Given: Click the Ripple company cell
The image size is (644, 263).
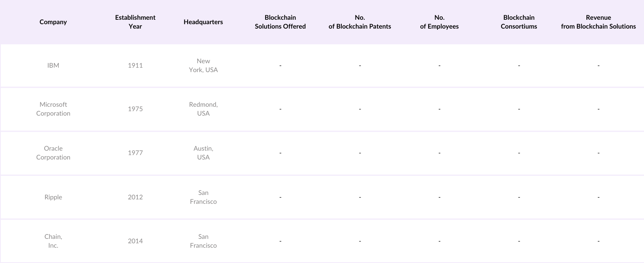Looking at the screenshot, I should [53, 197].
